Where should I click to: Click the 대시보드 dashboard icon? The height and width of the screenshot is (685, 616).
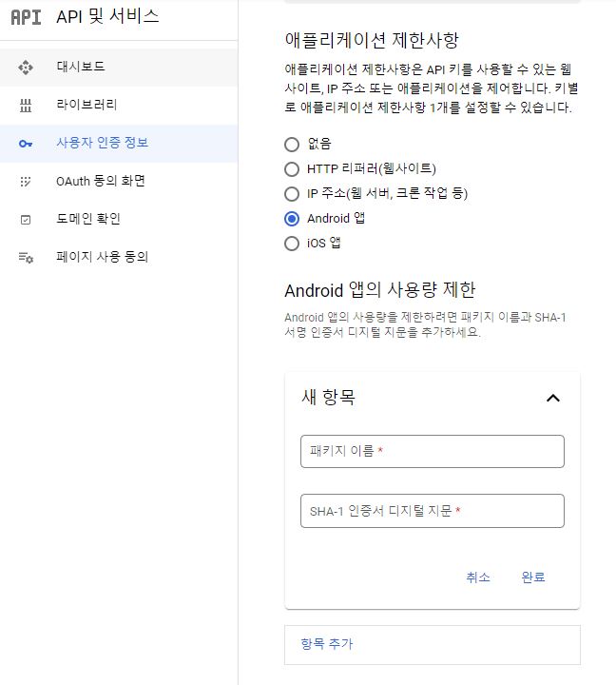coord(26,68)
